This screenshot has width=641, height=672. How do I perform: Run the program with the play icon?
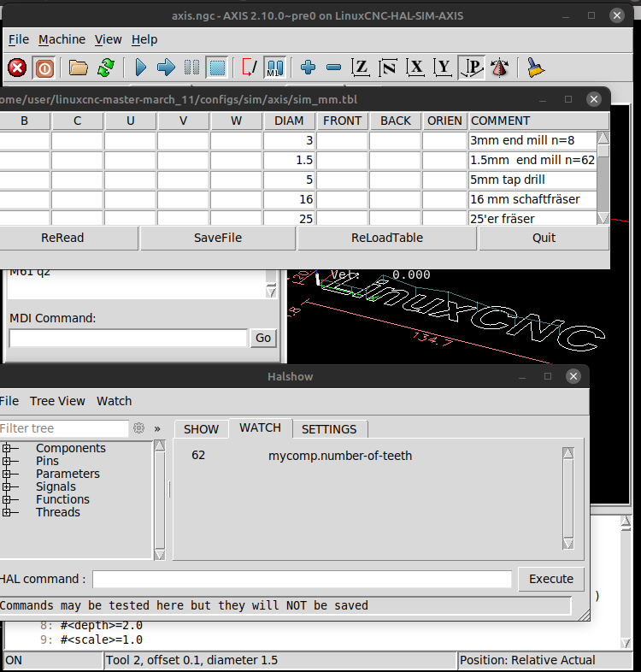pyautogui.click(x=140, y=68)
